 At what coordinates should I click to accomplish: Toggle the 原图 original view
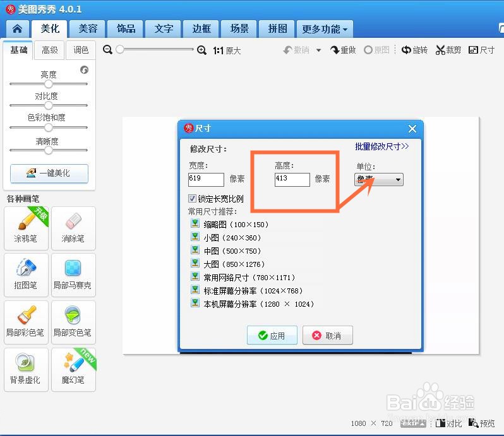[x=376, y=50]
